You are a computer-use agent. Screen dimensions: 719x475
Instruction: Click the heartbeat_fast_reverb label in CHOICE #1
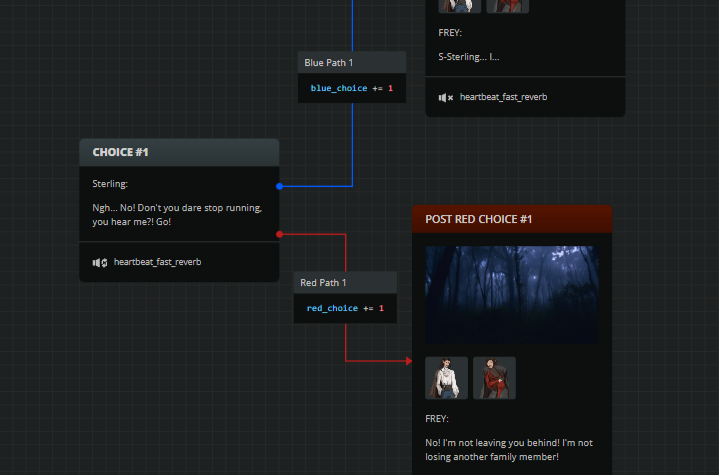(157, 262)
